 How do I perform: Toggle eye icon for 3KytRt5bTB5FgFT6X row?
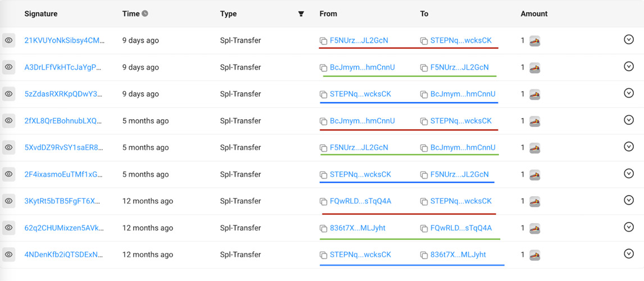8,201
